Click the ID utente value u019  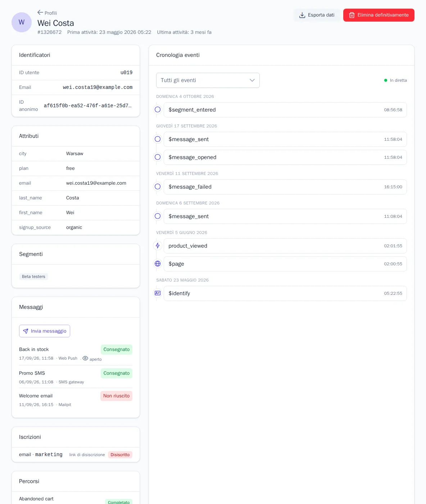point(126,73)
